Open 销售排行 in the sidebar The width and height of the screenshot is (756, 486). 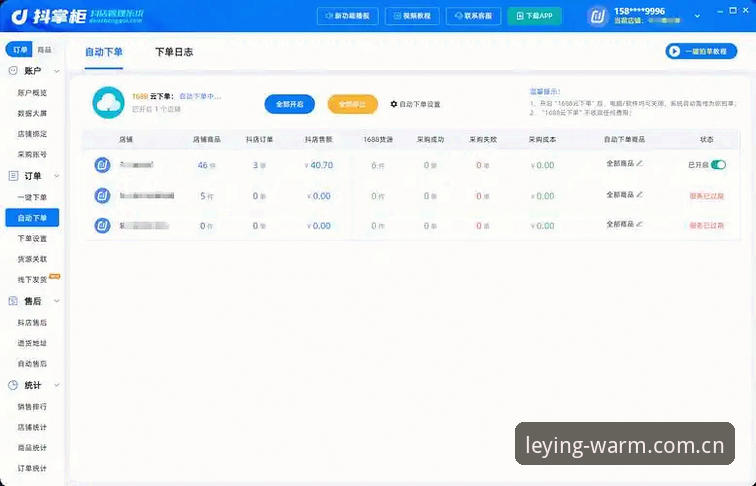32,406
